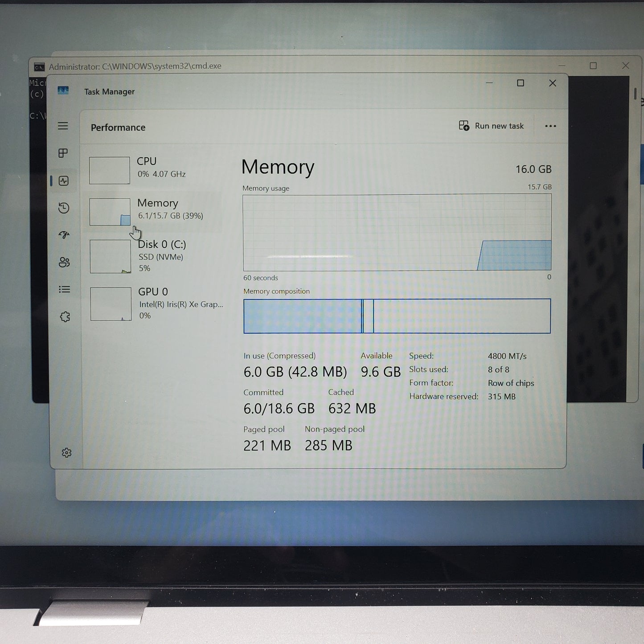
Task: Select the Performance graph icon
Action: 64,180
